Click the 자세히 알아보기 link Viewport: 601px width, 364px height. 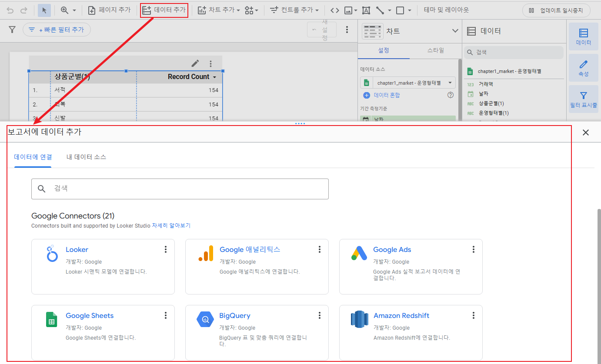[x=171, y=225]
